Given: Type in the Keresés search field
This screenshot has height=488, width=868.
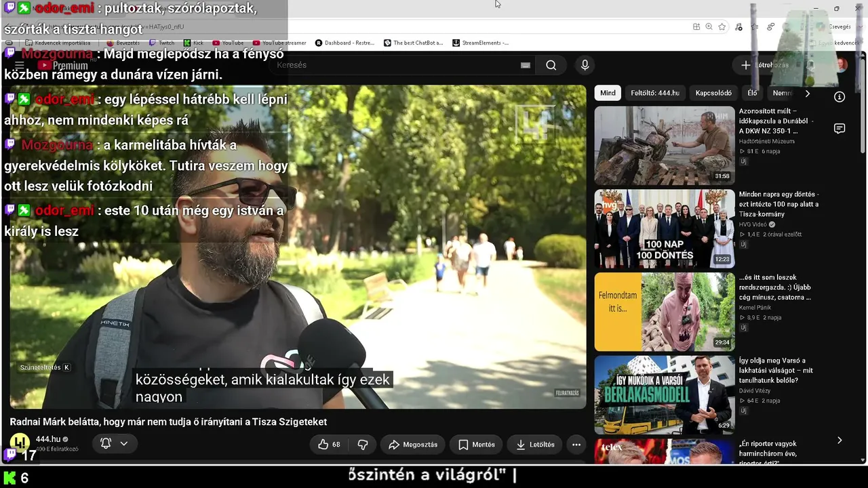Looking at the screenshot, I should (400, 65).
